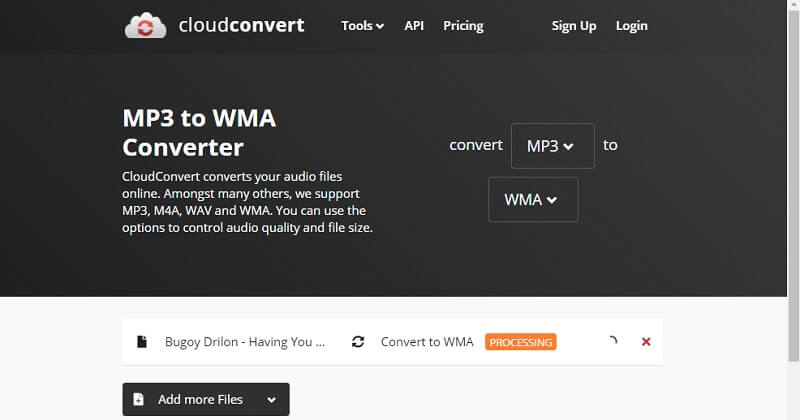Click the CloudConvert cloud logo icon
The width and height of the screenshot is (800, 420).
click(145, 26)
